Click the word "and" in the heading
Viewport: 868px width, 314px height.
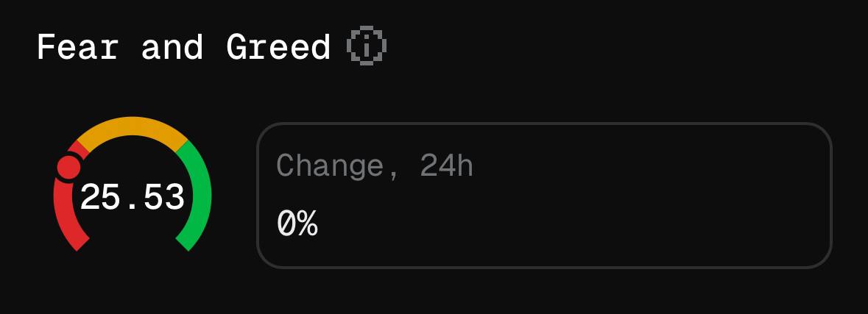coord(172,48)
